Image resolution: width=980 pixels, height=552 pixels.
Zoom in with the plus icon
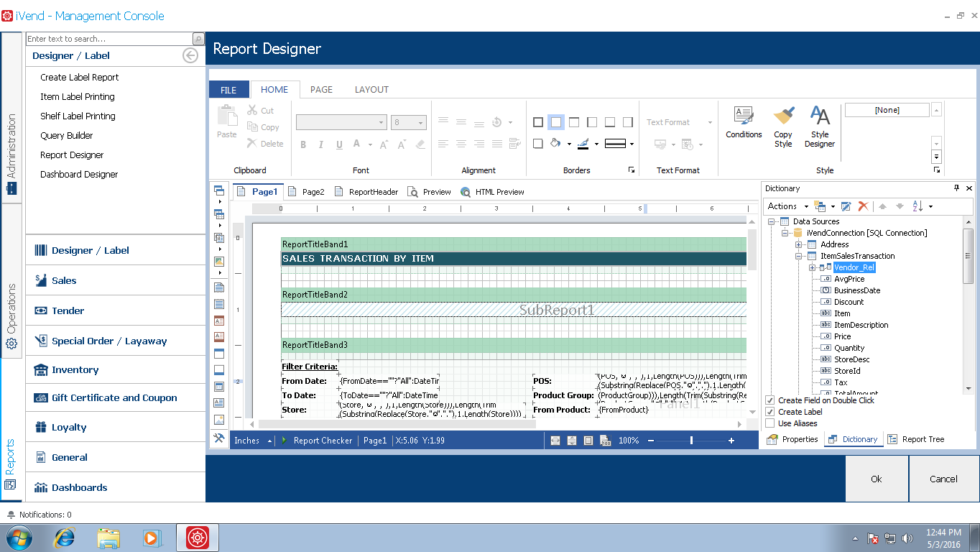[731, 441]
